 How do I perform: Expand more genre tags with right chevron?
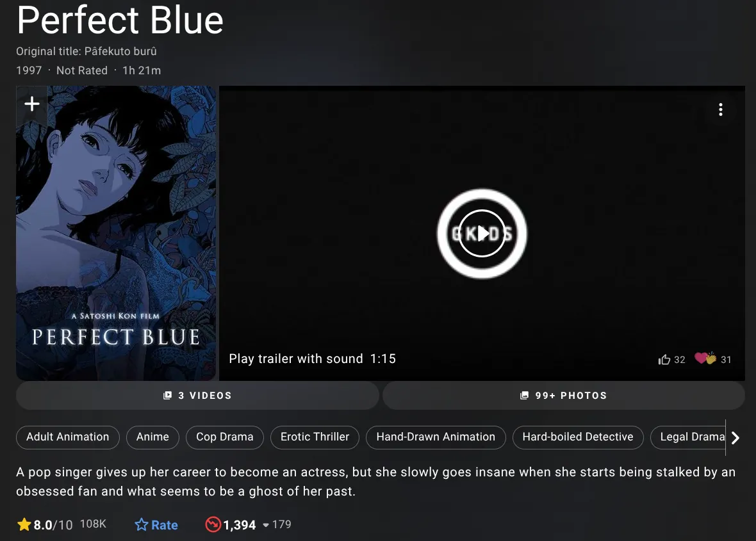(x=735, y=437)
